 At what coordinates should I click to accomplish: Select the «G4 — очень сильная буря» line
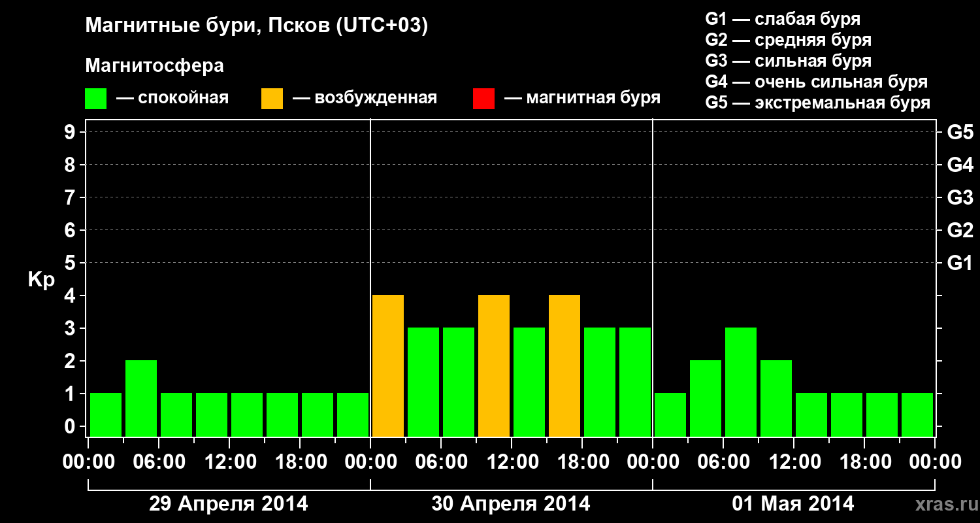pyautogui.click(x=816, y=82)
